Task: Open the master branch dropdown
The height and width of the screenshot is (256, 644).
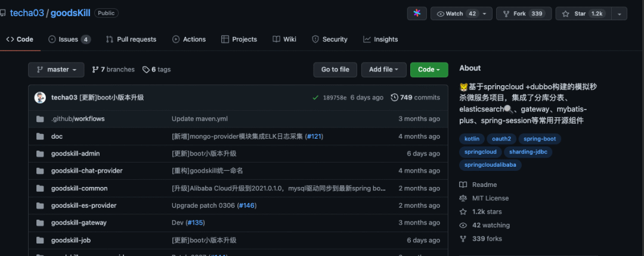Action: click(x=56, y=70)
